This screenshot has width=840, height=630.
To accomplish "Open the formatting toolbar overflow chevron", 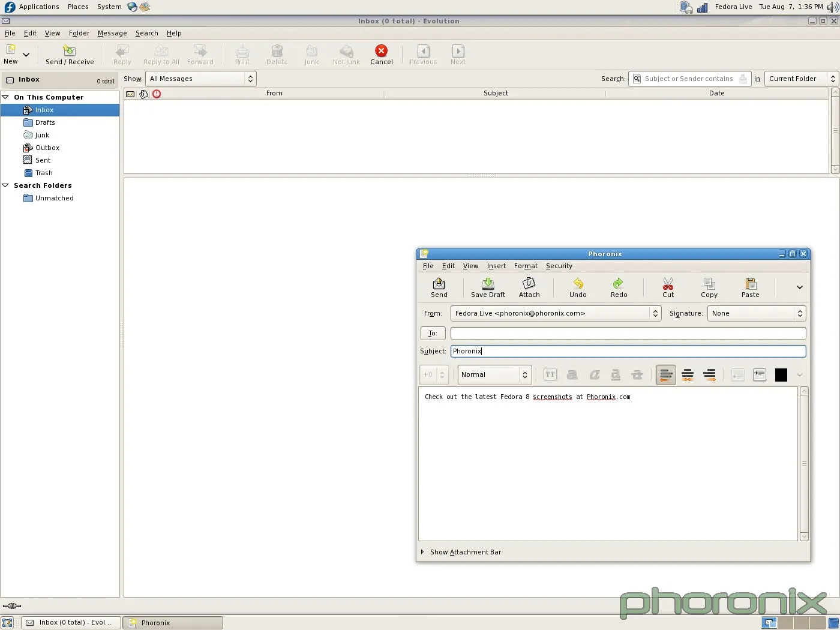I will (800, 375).
